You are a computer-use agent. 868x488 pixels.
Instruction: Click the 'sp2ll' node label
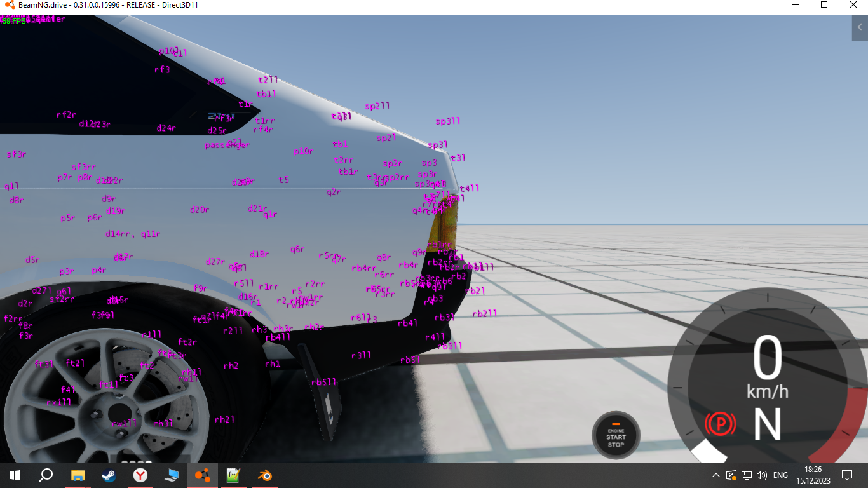click(x=377, y=106)
